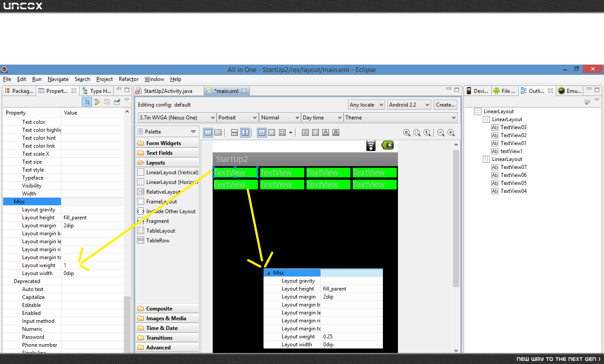
Task: Open the Palette options dropdown
Action: click(x=193, y=132)
